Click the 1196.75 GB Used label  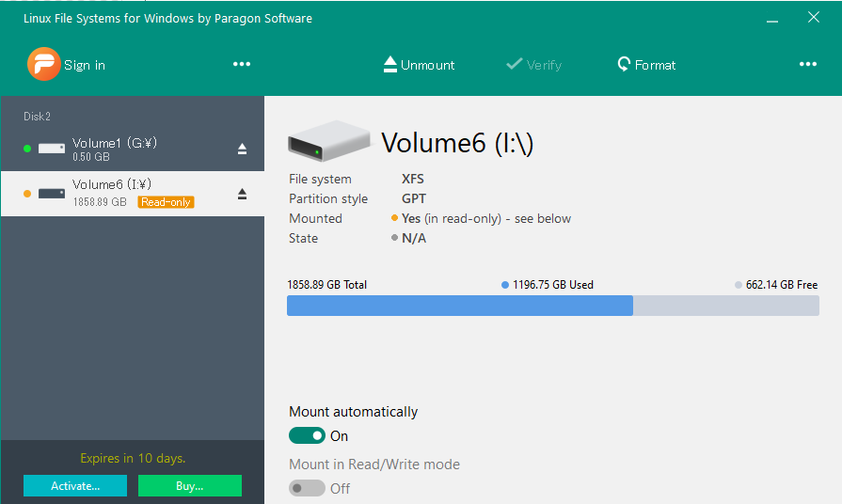point(553,285)
